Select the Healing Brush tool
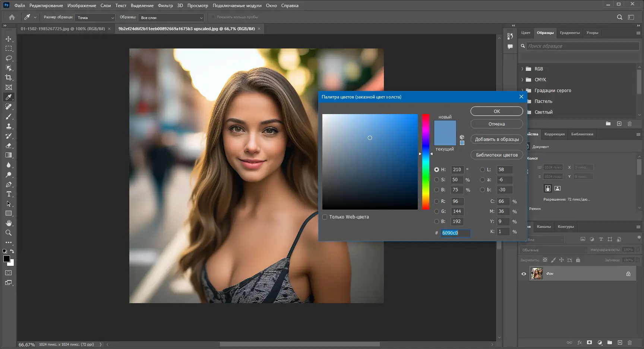The image size is (644, 349). coord(9,107)
